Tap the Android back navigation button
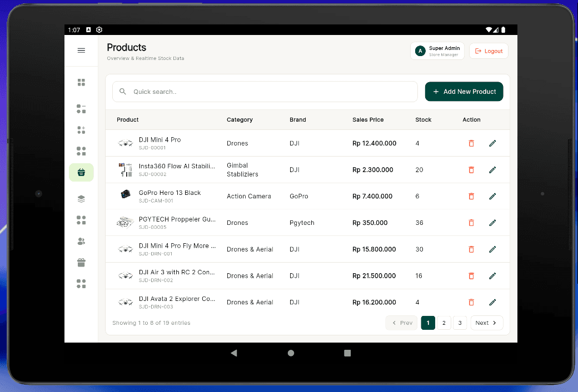578x392 pixels. coord(234,353)
